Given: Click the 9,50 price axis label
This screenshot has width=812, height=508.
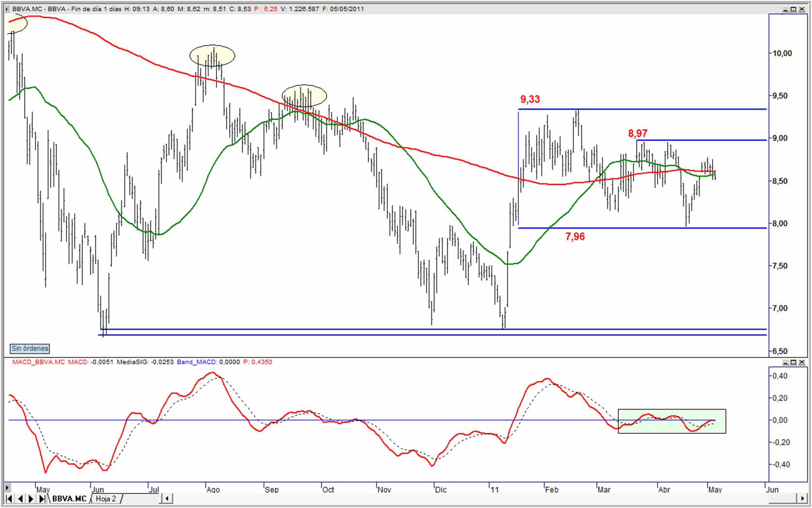Looking at the screenshot, I should [780, 96].
